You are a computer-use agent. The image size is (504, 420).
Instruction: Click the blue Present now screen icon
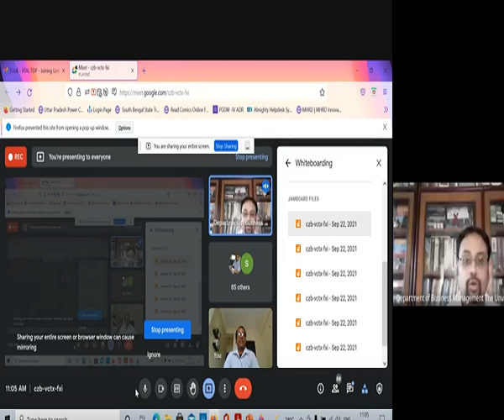(x=208, y=389)
